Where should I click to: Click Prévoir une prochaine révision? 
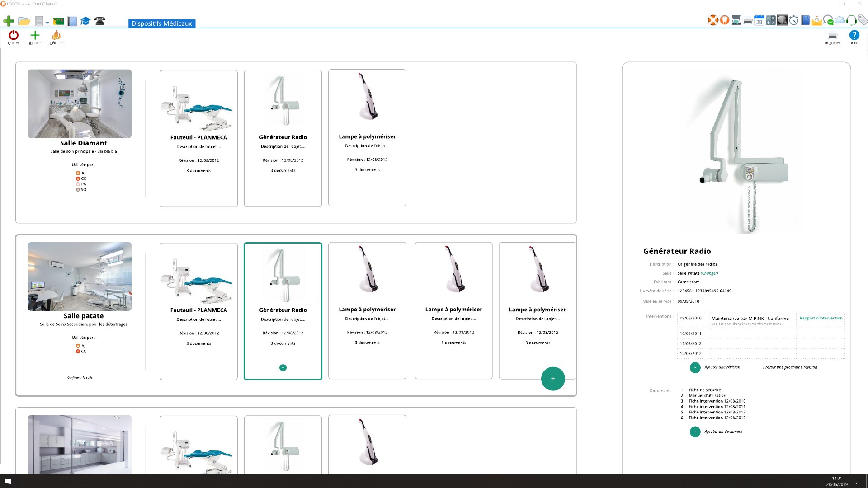790,367
